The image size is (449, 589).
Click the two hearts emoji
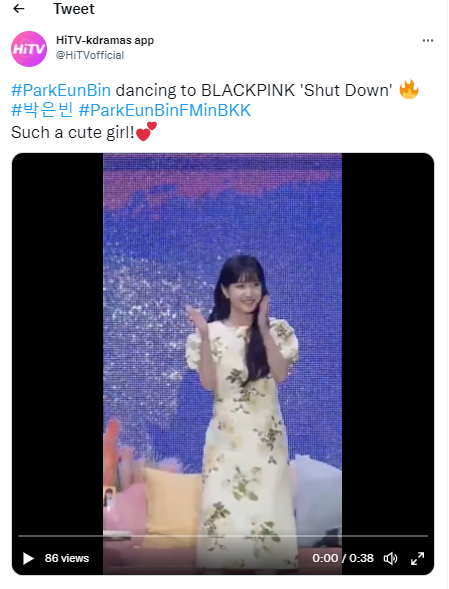146,131
